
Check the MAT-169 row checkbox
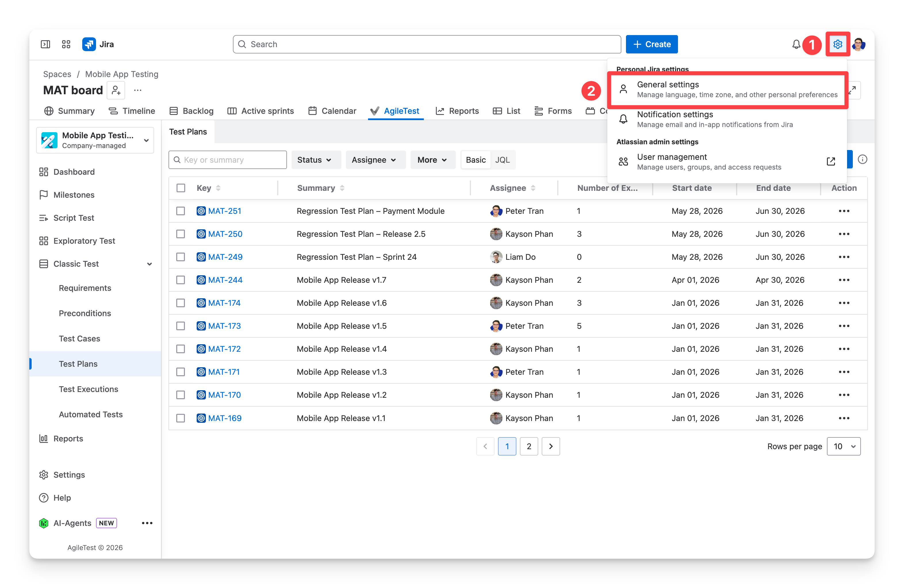click(181, 418)
